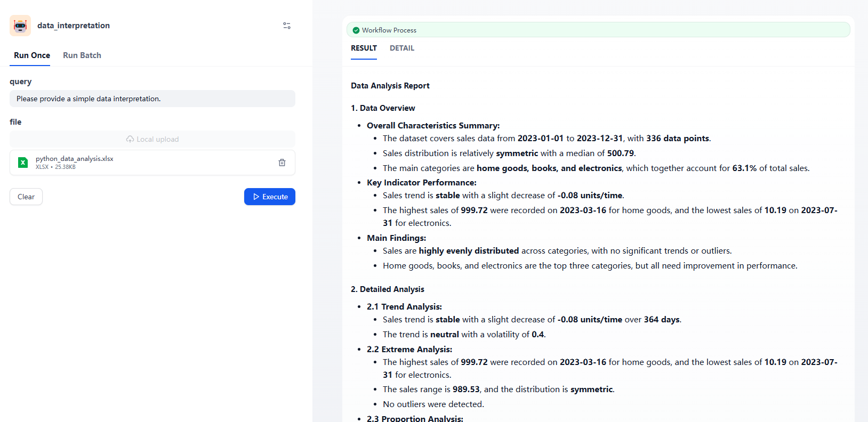Click the '1. Data Overview' section heading
Image resolution: width=868 pixels, height=422 pixels.
coord(383,108)
